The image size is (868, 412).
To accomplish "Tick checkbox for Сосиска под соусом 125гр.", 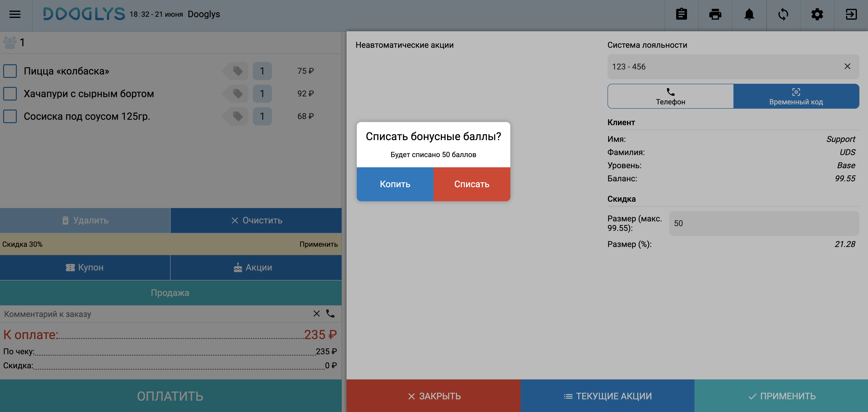I will [10, 116].
